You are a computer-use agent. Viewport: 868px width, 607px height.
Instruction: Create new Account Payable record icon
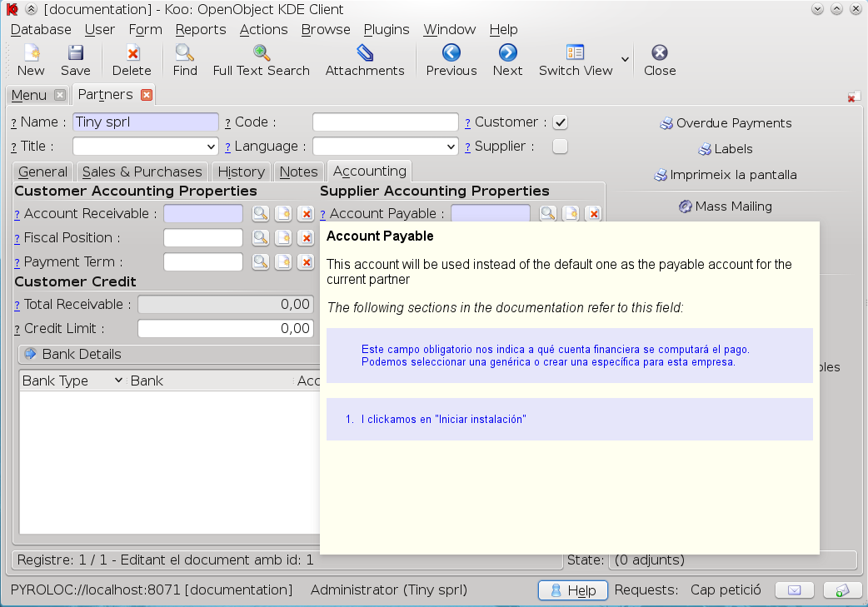pos(571,214)
